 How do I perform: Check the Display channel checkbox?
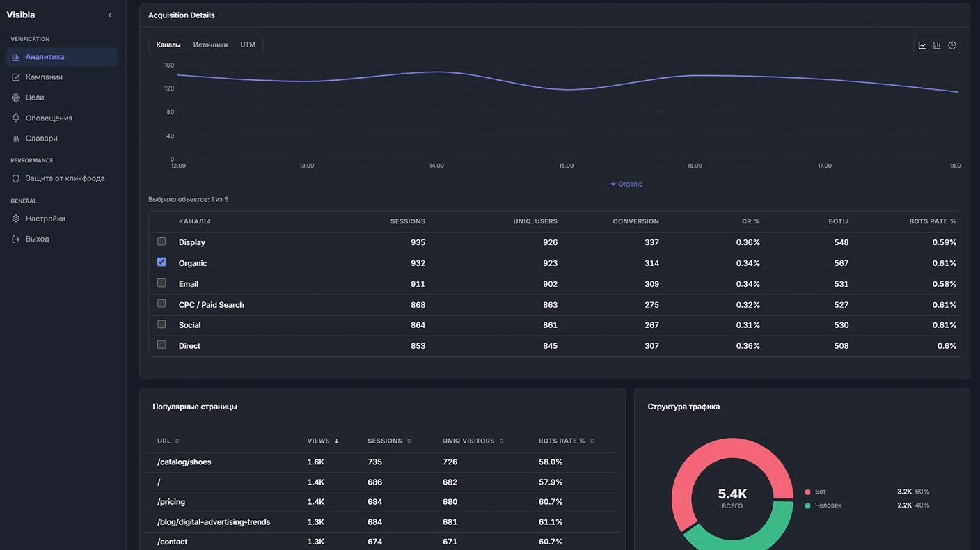(x=161, y=242)
